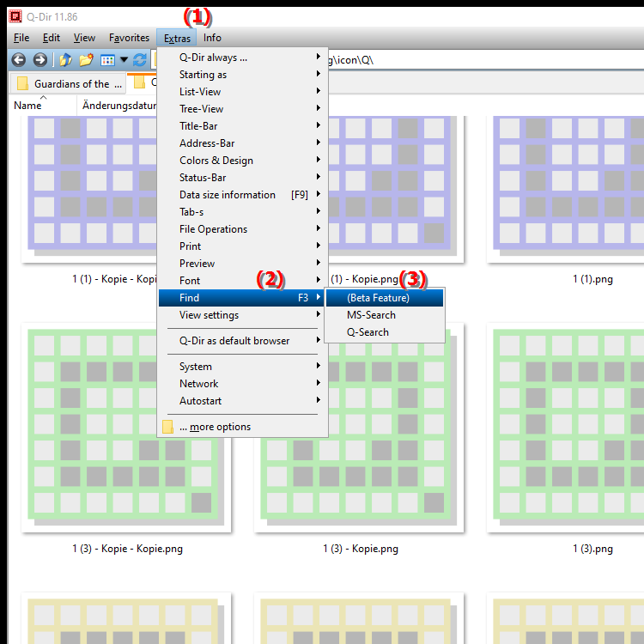Click the Forward navigation arrow icon
Image resolution: width=644 pixels, height=644 pixels.
click(x=39, y=60)
